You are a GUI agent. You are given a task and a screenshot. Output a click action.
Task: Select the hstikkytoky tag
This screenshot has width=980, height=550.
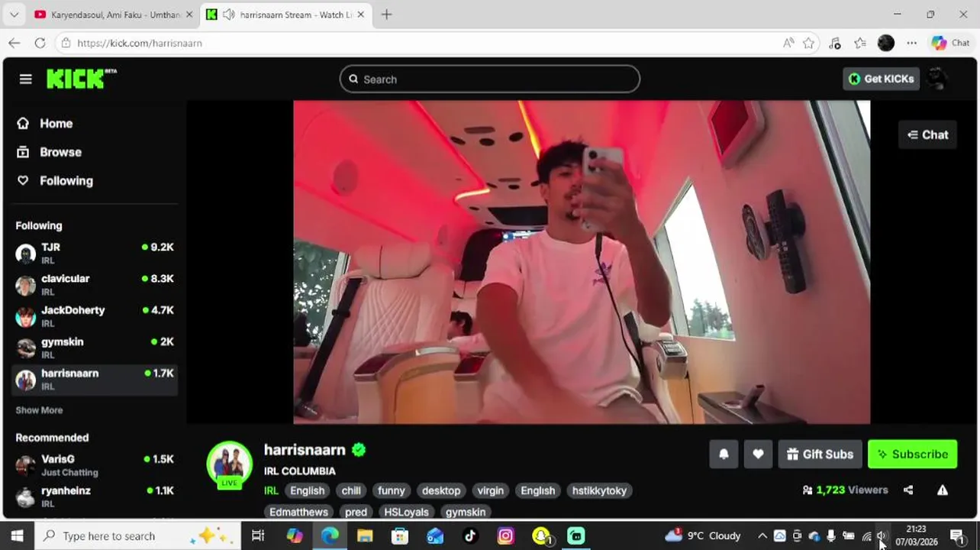click(599, 490)
